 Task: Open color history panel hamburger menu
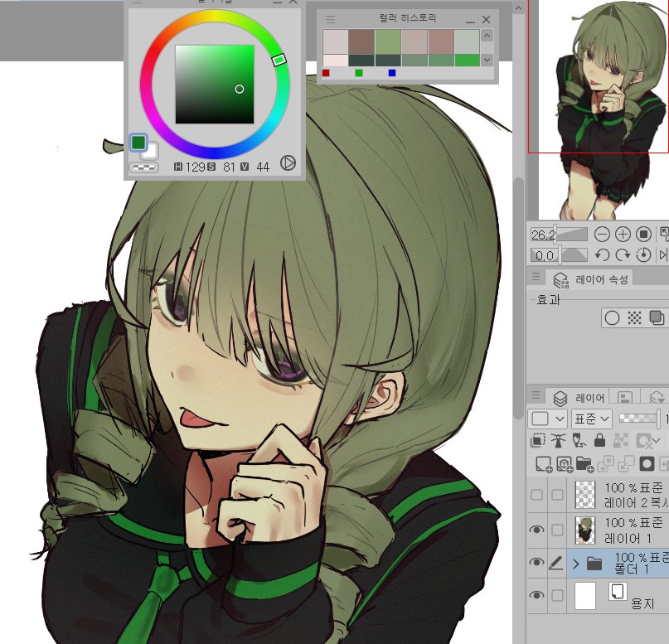click(x=330, y=19)
